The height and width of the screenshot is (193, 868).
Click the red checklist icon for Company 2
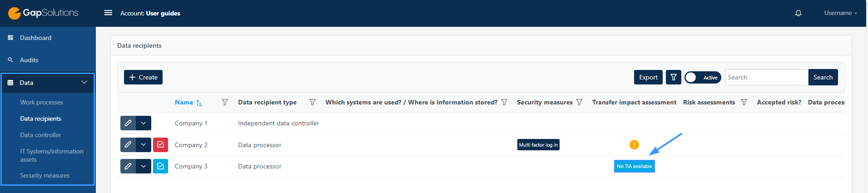coord(160,145)
